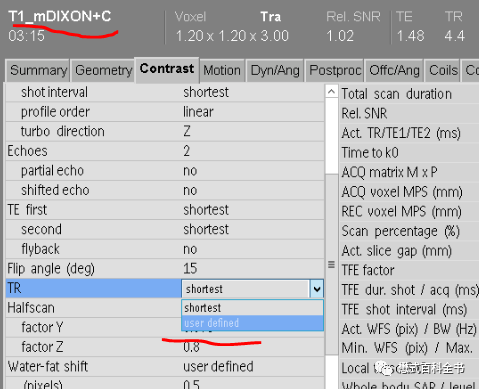Click 'Act. WFS (pix) / BW (Hz)' row
This screenshot has height=389, width=479.
[409, 329]
